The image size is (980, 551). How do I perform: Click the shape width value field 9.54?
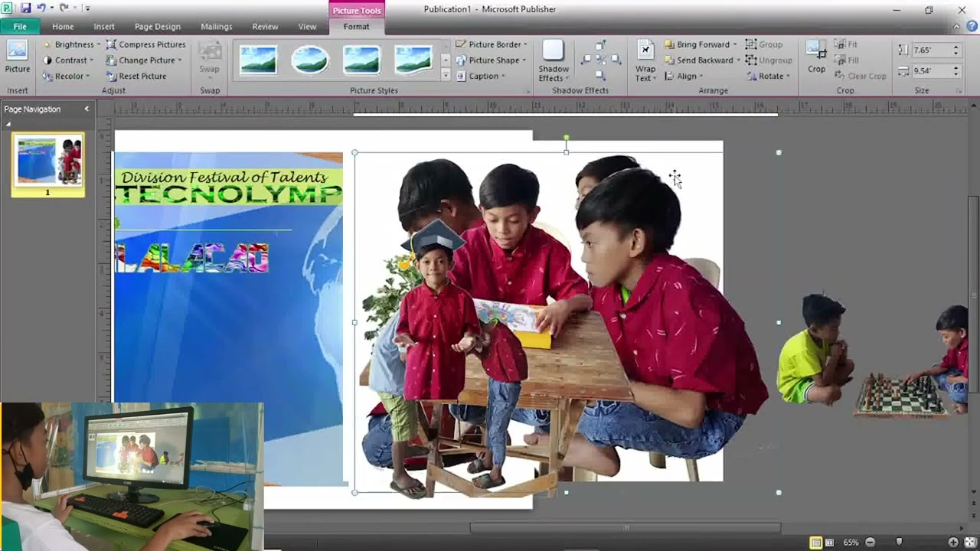click(x=930, y=70)
